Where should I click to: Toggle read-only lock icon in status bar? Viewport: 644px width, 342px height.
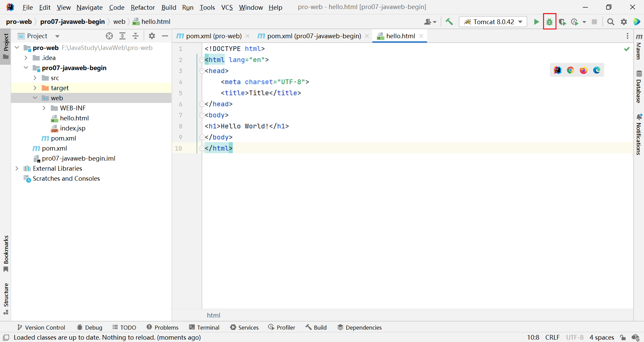(623, 337)
